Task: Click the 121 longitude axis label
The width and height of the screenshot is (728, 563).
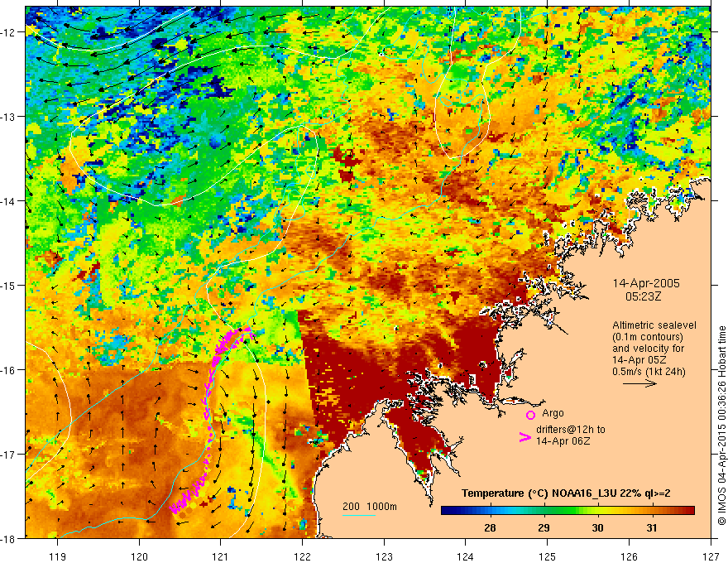Action: 221,556
